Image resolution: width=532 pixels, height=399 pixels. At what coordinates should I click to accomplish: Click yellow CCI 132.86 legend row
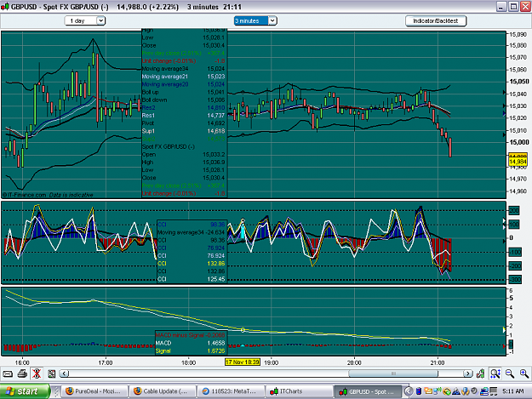pyautogui.click(x=192, y=264)
